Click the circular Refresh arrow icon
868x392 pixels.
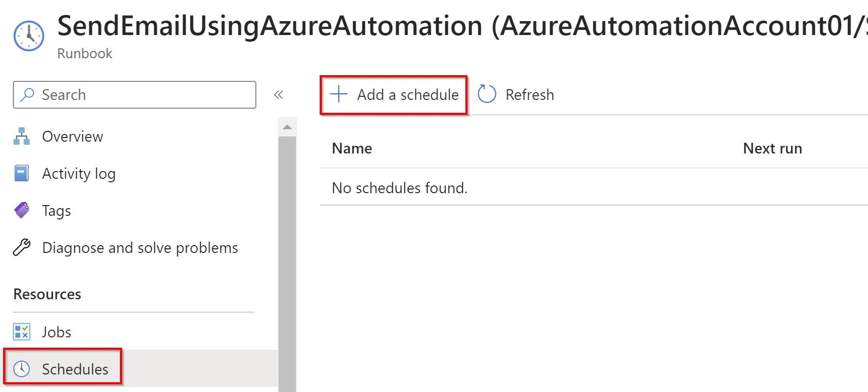(x=487, y=94)
